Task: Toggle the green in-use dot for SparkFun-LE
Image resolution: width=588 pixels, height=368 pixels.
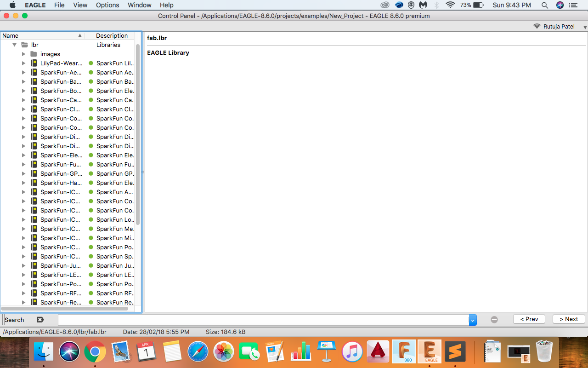Action: click(91, 275)
